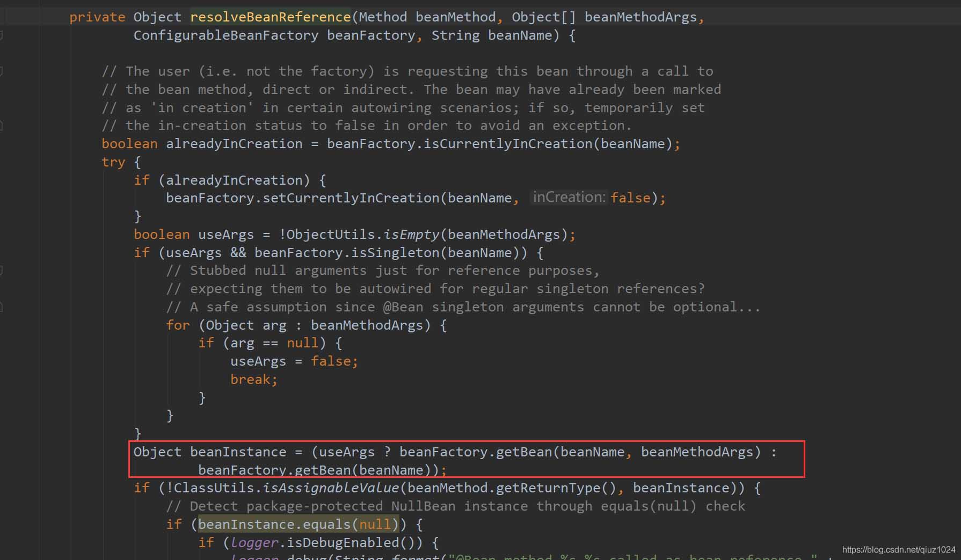Click the italic isAssignableValue method call

tap(331, 488)
